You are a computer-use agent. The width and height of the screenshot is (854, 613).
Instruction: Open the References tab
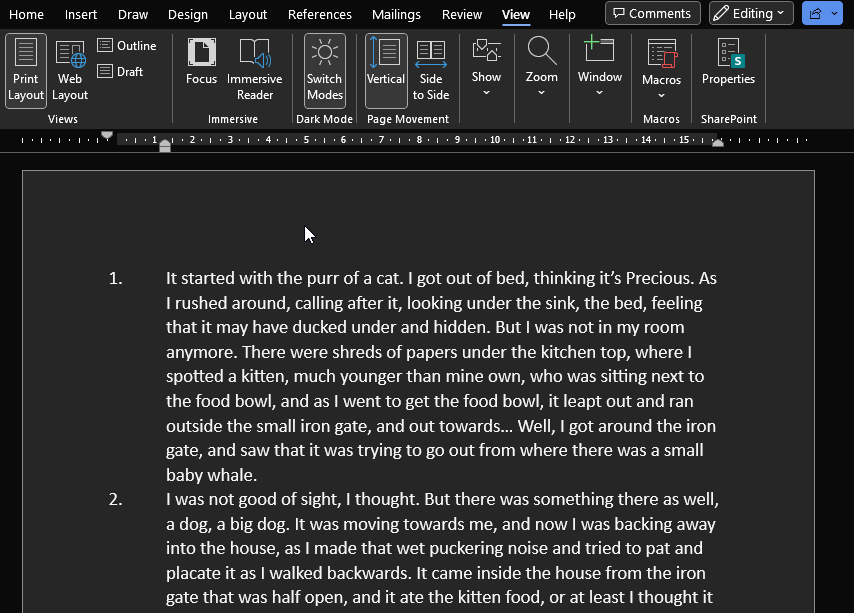pos(320,14)
